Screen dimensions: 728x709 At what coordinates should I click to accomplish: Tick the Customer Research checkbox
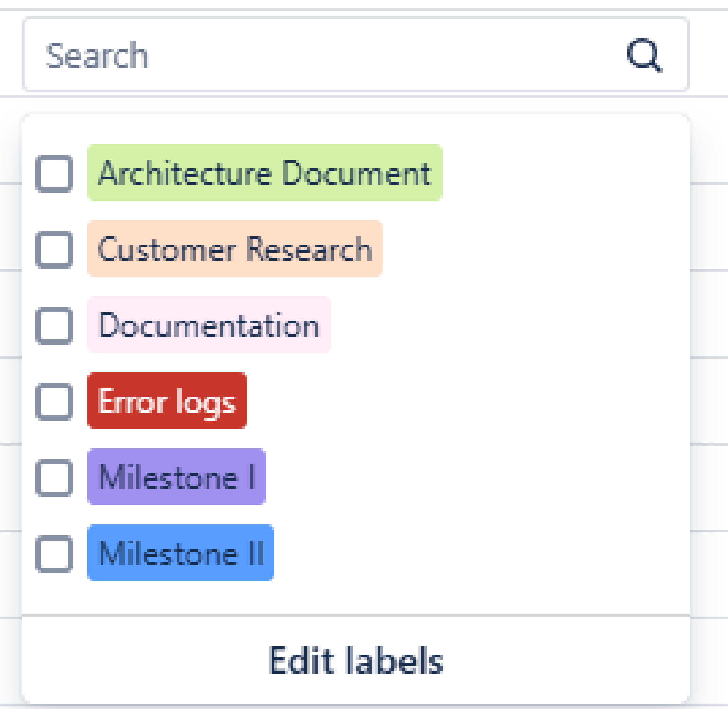54,249
